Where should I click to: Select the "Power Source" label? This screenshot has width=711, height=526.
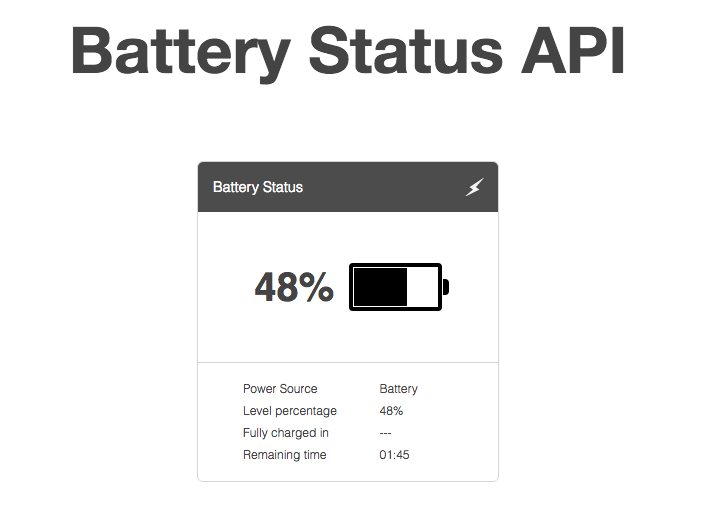tap(280, 389)
